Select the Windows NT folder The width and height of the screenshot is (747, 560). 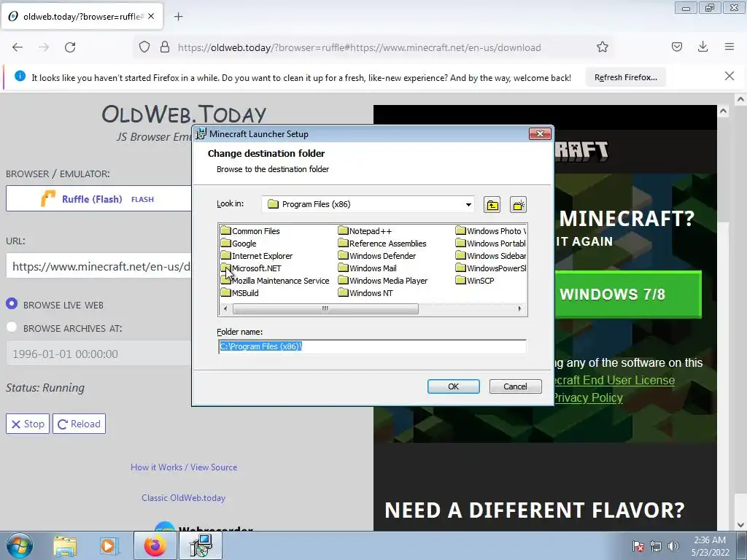click(x=365, y=293)
